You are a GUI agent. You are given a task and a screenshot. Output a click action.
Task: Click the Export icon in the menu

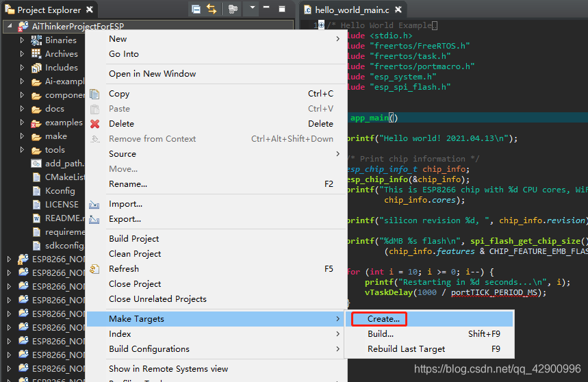click(94, 219)
